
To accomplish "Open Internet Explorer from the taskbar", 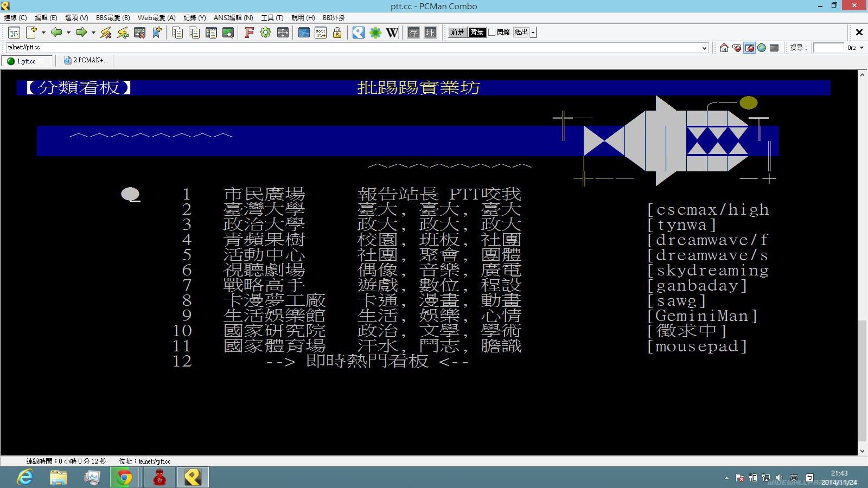I will (x=25, y=478).
